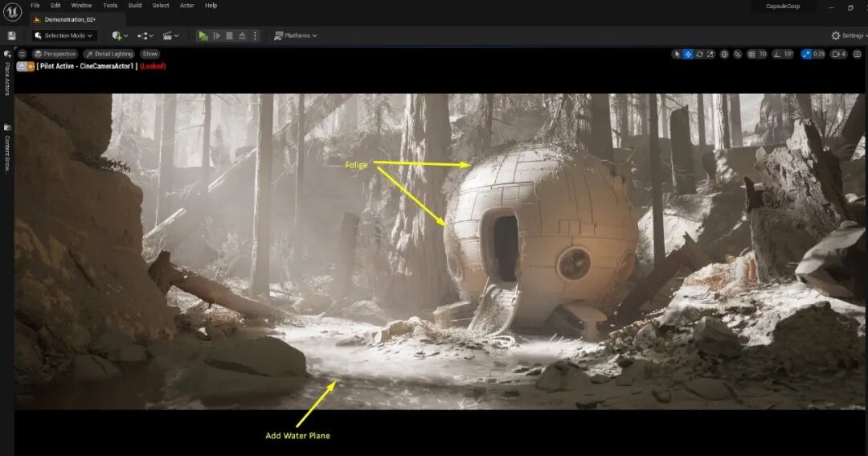Open the quick add content cube-plus dropdown

coord(120,35)
